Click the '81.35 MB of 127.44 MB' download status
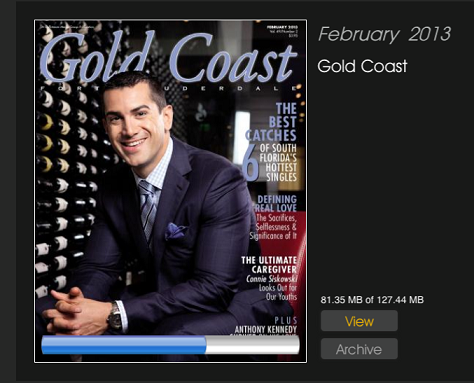 (x=372, y=300)
